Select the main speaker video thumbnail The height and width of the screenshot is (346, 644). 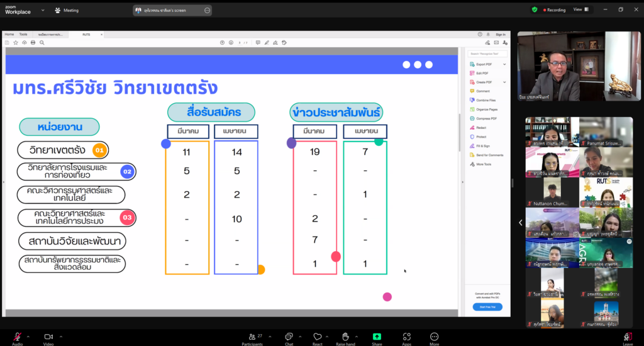pos(579,66)
